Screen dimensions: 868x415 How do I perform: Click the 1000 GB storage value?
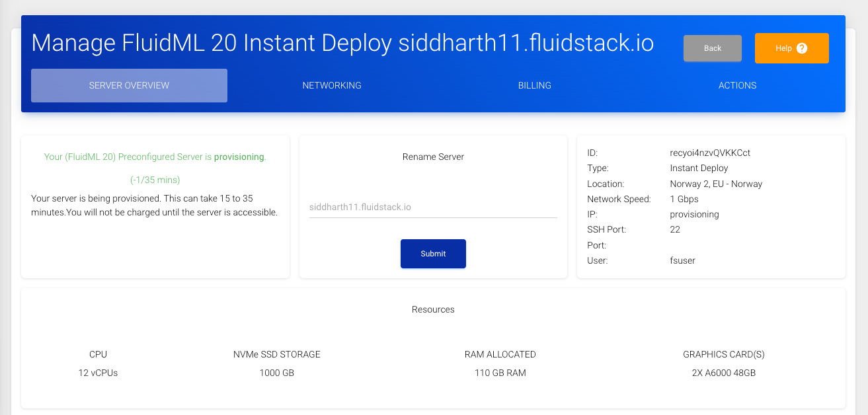pos(276,373)
